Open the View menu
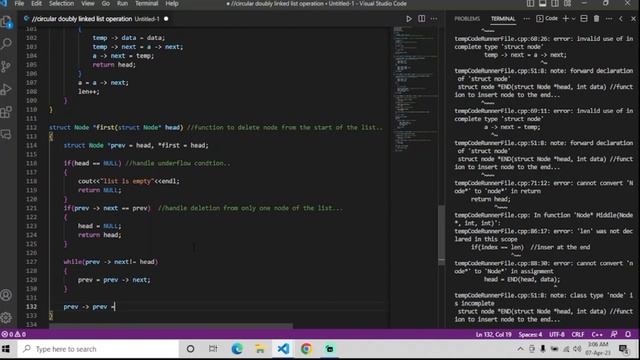This screenshot has height=360, width=640. [87, 4]
